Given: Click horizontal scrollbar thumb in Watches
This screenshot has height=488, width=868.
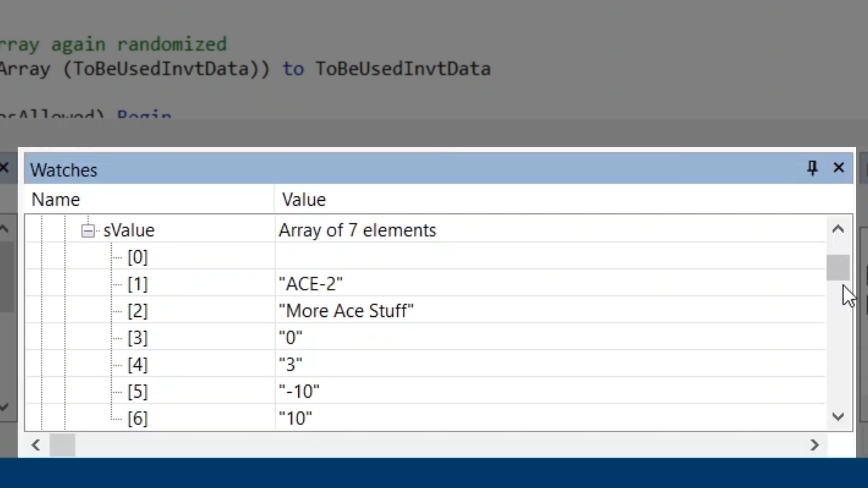Looking at the screenshot, I should 62,445.
